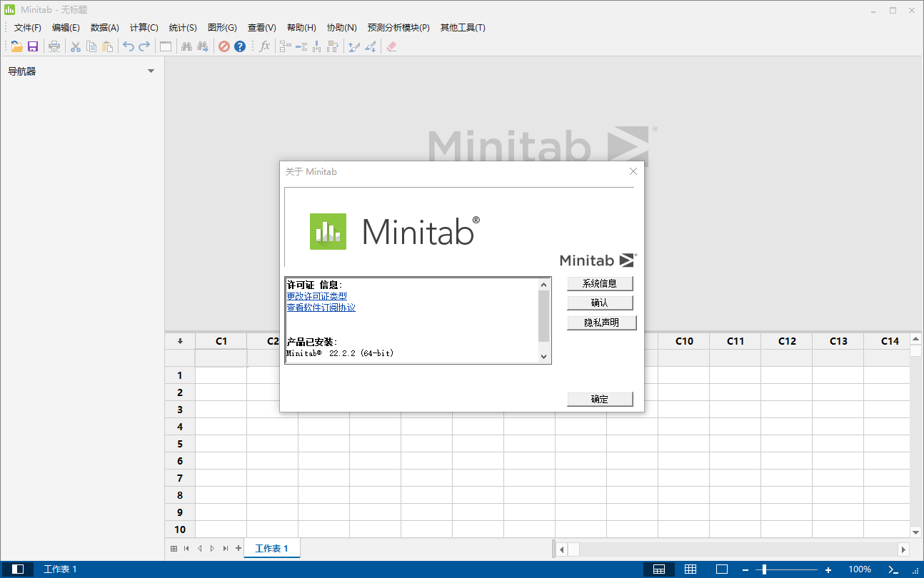Open a file with the folder icon
Screen dimensions: 924x578
click(x=16, y=46)
